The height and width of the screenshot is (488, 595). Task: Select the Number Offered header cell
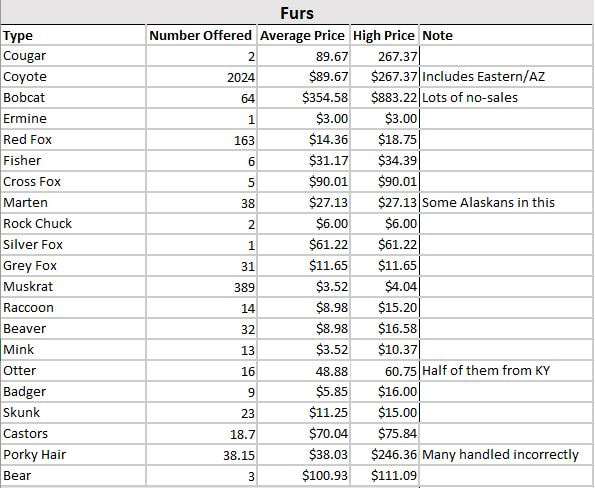[x=201, y=35]
